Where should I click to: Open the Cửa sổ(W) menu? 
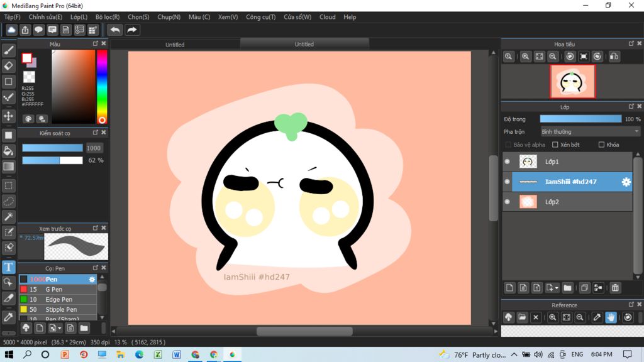(x=297, y=17)
